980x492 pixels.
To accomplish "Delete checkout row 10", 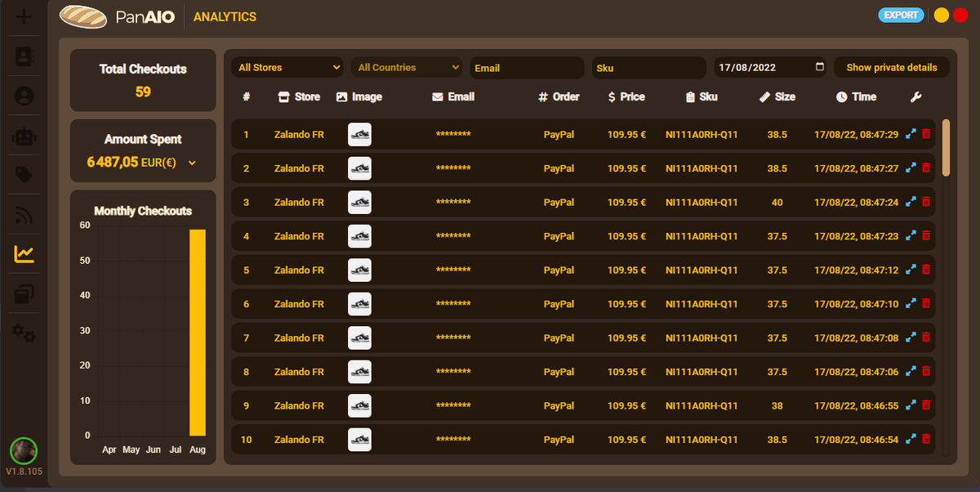I will click(926, 440).
